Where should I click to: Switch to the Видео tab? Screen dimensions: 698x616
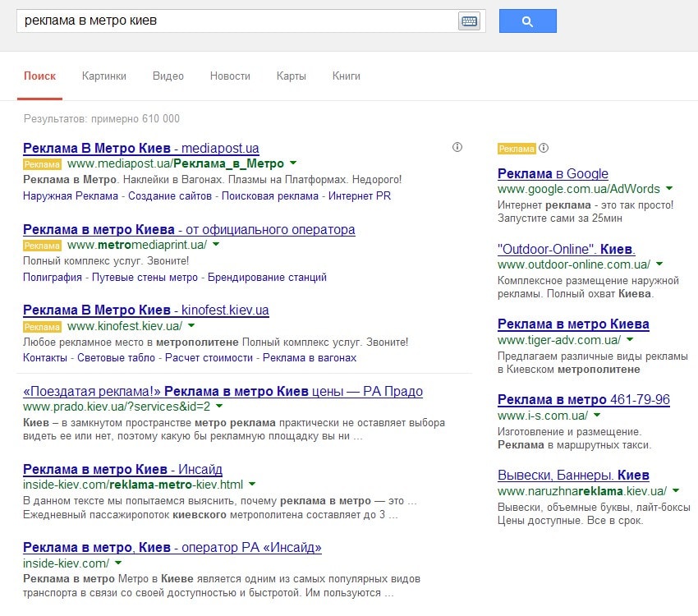[168, 76]
